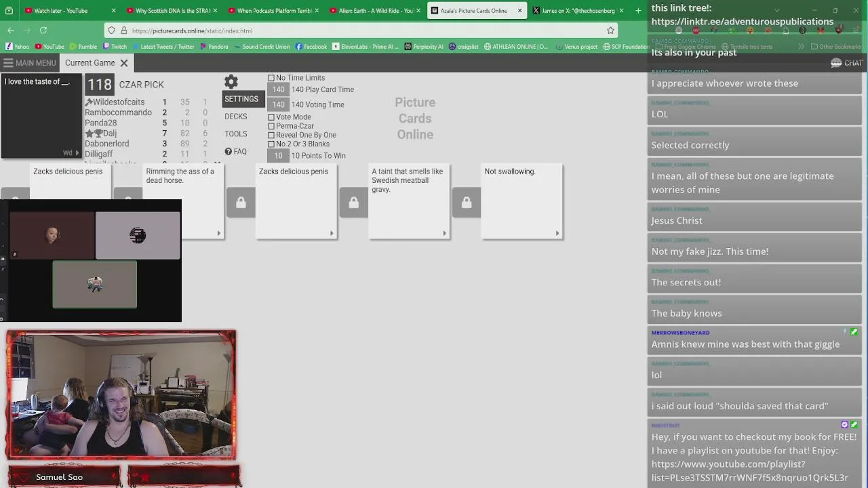This screenshot has height=488, width=868.
Task: Click the browser forward arrow
Action: (x=26, y=30)
